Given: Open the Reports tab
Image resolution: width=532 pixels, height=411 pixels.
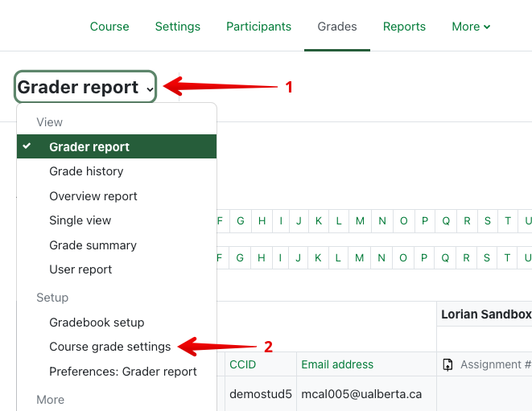Looking at the screenshot, I should 404,27.
